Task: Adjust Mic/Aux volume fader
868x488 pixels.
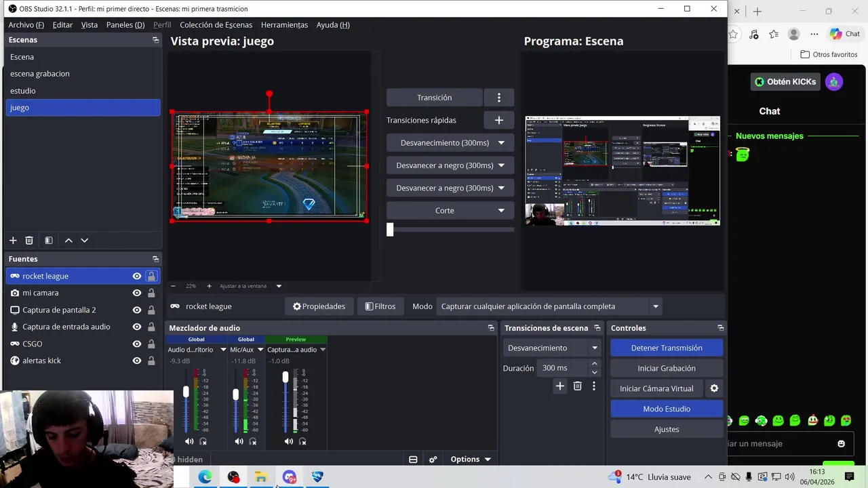Action: pos(236,394)
